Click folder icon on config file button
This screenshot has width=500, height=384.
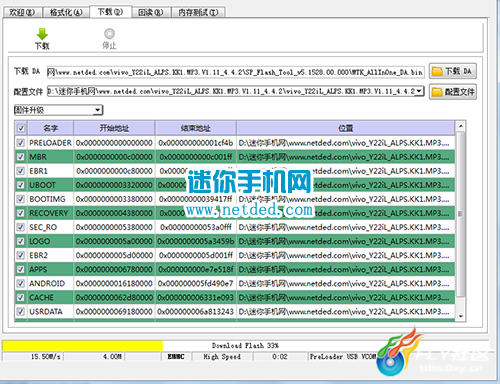pos(437,92)
